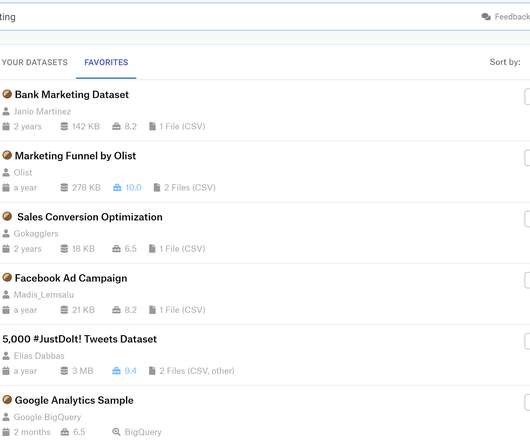Click the usability icon in Bank Marketing Dataset row
Image resolution: width=530 pixels, height=442 pixels.
coord(116,126)
